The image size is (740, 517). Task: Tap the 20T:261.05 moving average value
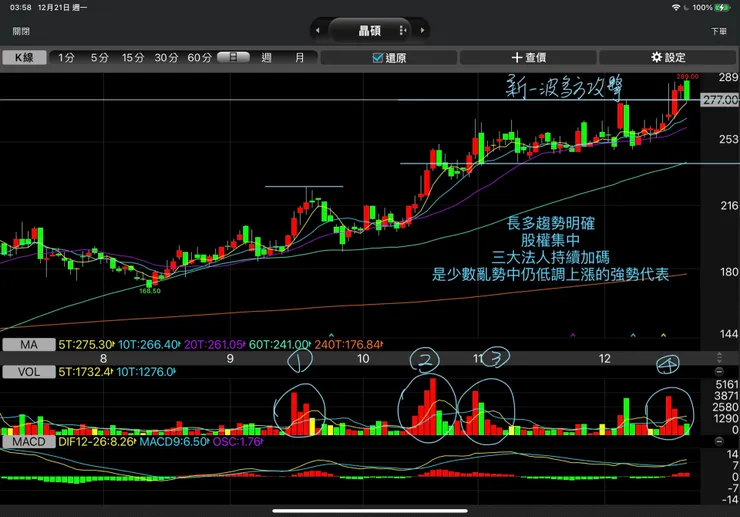tap(215, 345)
